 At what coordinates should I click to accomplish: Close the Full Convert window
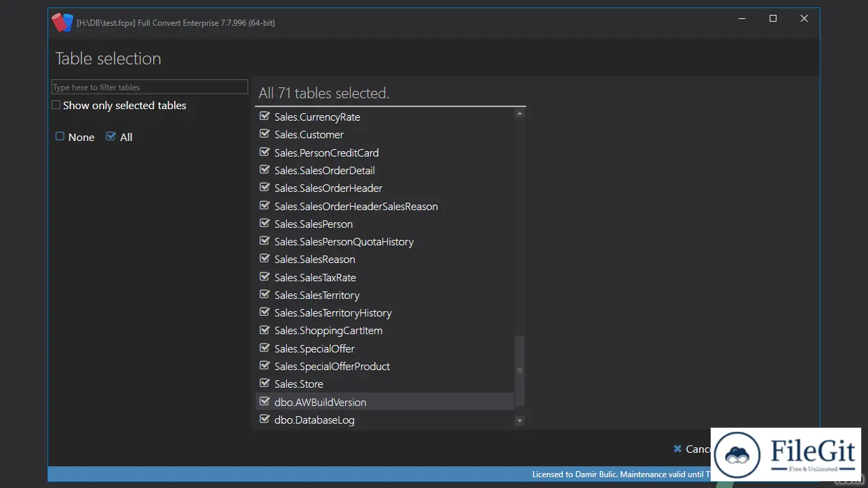(x=804, y=18)
